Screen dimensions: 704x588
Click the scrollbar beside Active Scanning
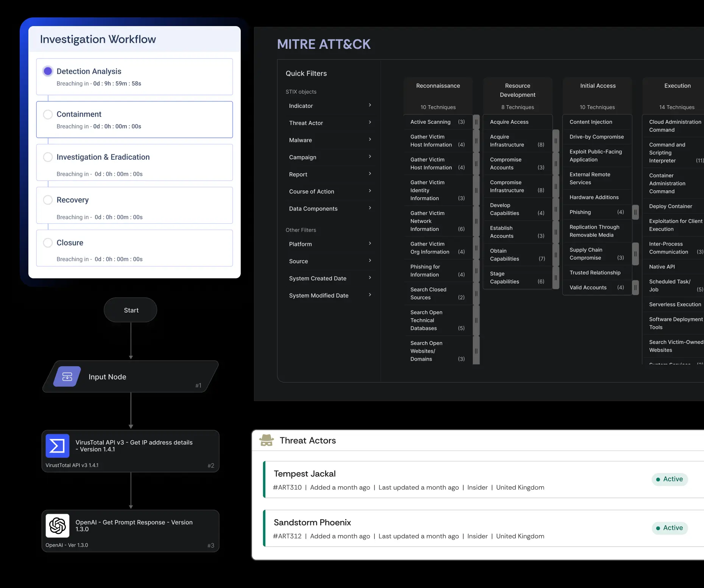[x=476, y=122]
